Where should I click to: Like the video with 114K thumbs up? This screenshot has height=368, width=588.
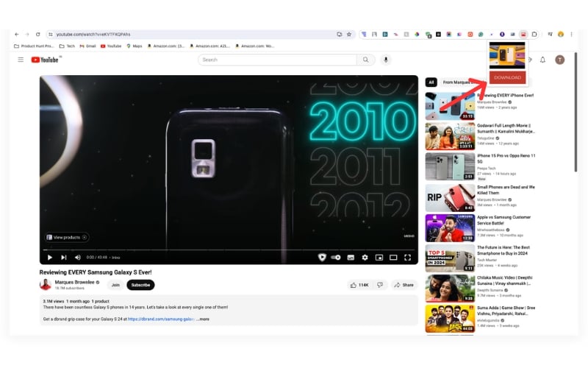click(x=359, y=285)
